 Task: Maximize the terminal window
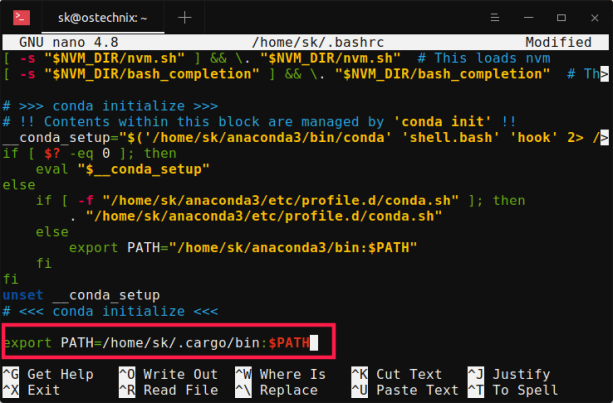(x=561, y=18)
